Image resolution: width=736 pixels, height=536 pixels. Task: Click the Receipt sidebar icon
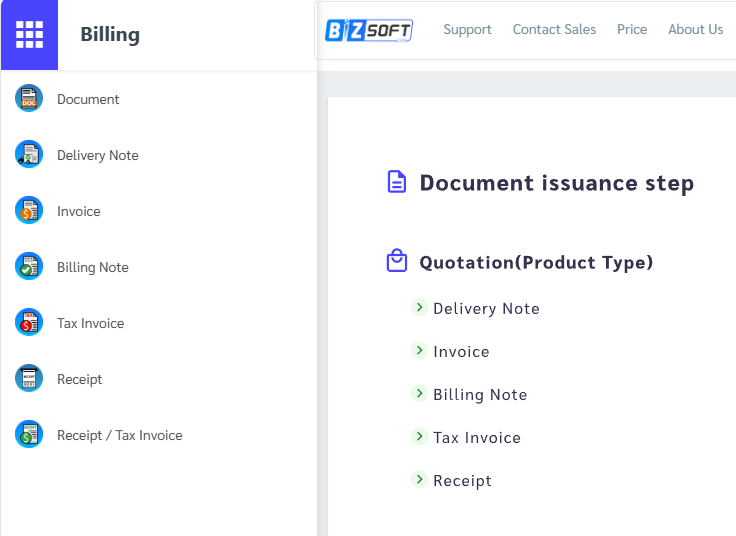(29, 378)
